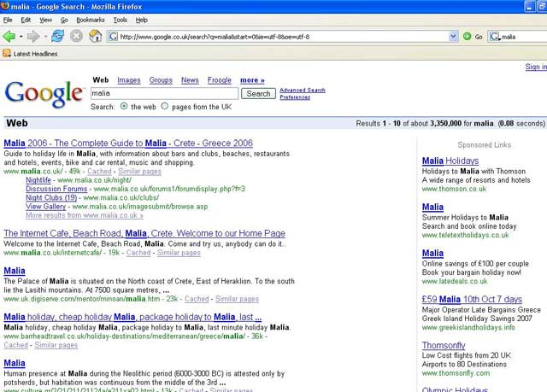The height and width of the screenshot is (392, 547).
Task: Open '£59 Malia 10th Oct 7 days' ad
Action: coord(472,299)
